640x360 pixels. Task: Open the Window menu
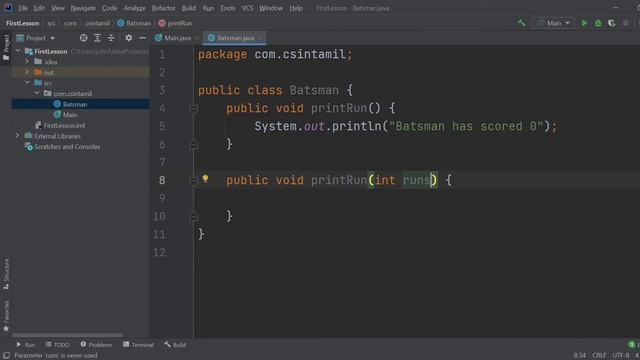tap(271, 8)
